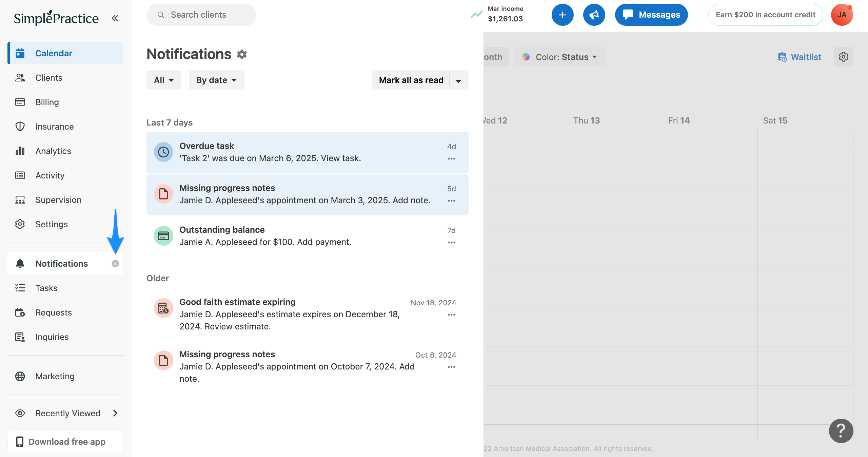Click the Settings gear icon in sidebar
Image resolution: width=868 pixels, height=457 pixels.
click(20, 224)
